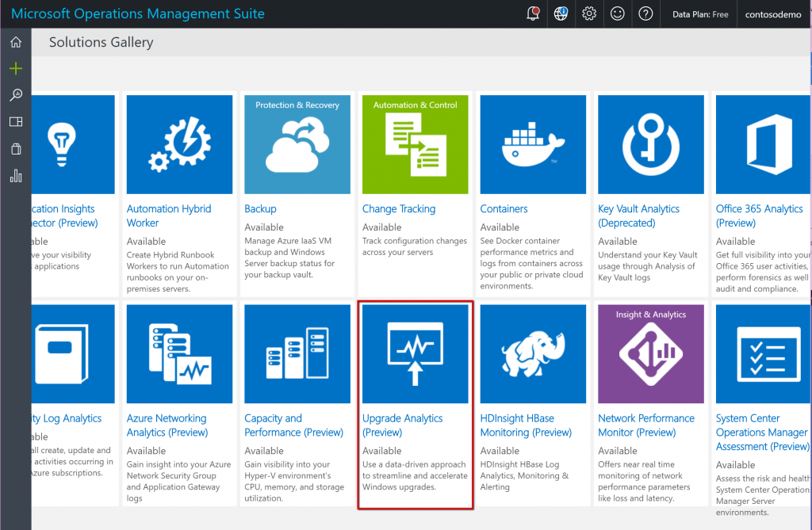Click 'Gain insight into your Azure Network' description
The height and width of the screenshot is (530, 812).
coord(178,482)
